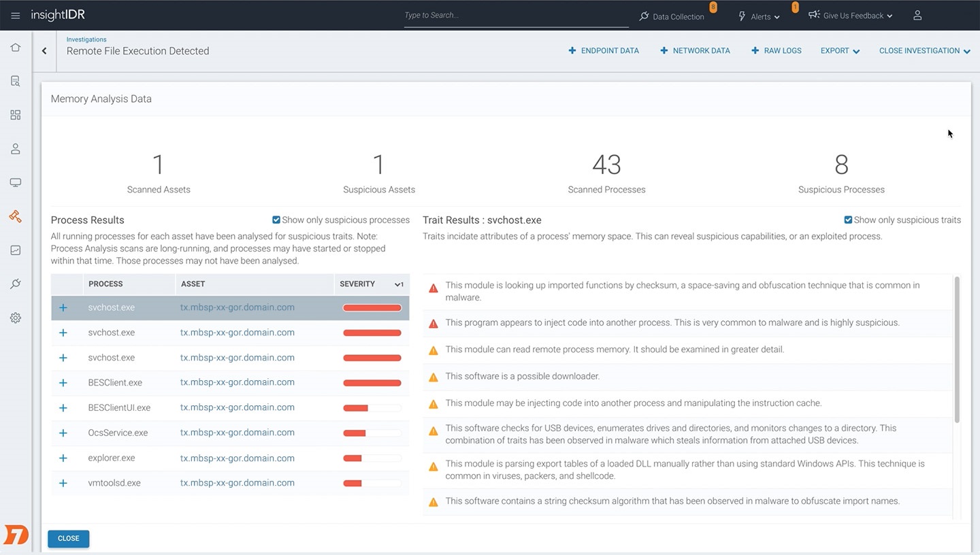Open Investigations gavel icon in sidebar

pos(15,216)
